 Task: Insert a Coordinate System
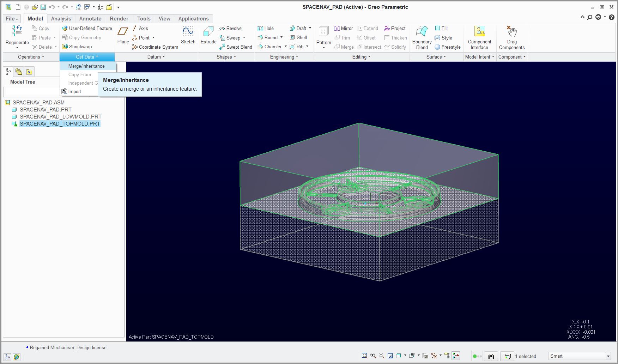155,47
